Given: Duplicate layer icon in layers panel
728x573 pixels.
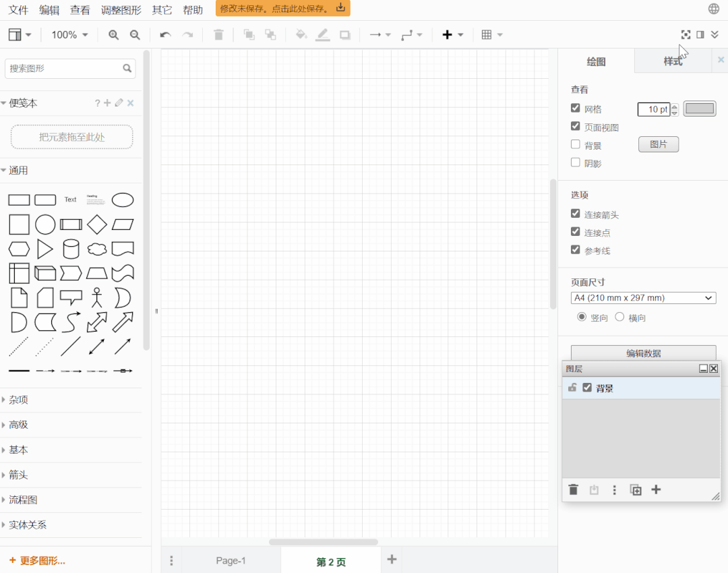Looking at the screenshot, I should (636, 489).
